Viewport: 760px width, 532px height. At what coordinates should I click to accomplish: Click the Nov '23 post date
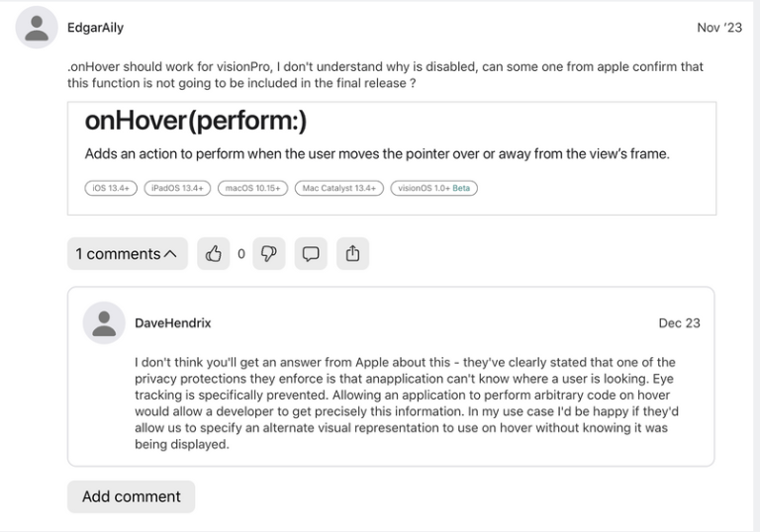pyautogui.click(x=718, y=28)
